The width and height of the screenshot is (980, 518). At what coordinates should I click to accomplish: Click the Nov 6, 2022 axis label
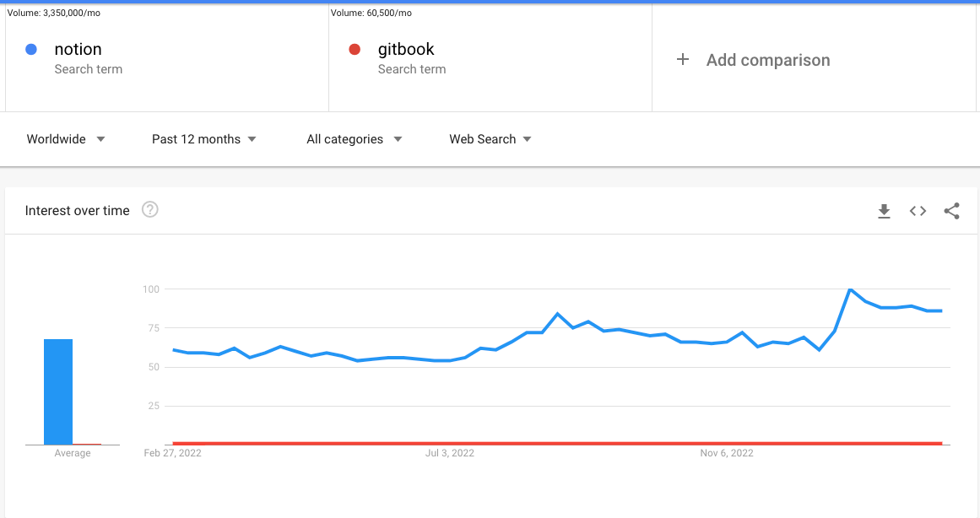pos(726,453)
